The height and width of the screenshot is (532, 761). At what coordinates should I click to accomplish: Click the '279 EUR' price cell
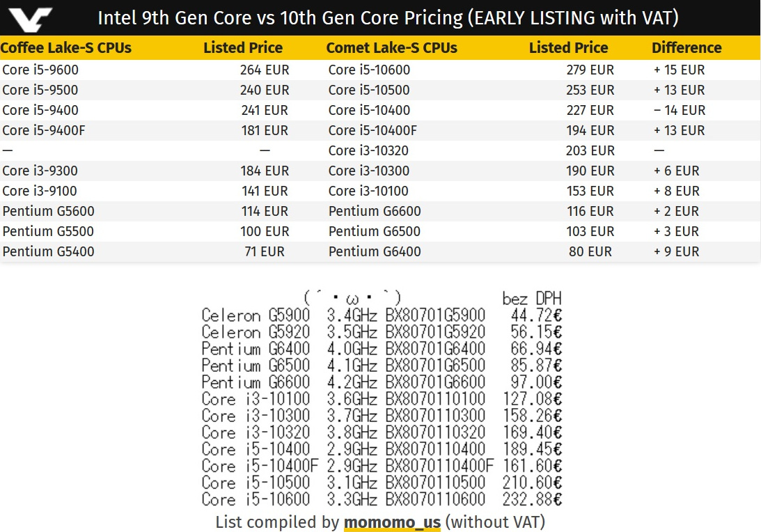tap(590, 70)
